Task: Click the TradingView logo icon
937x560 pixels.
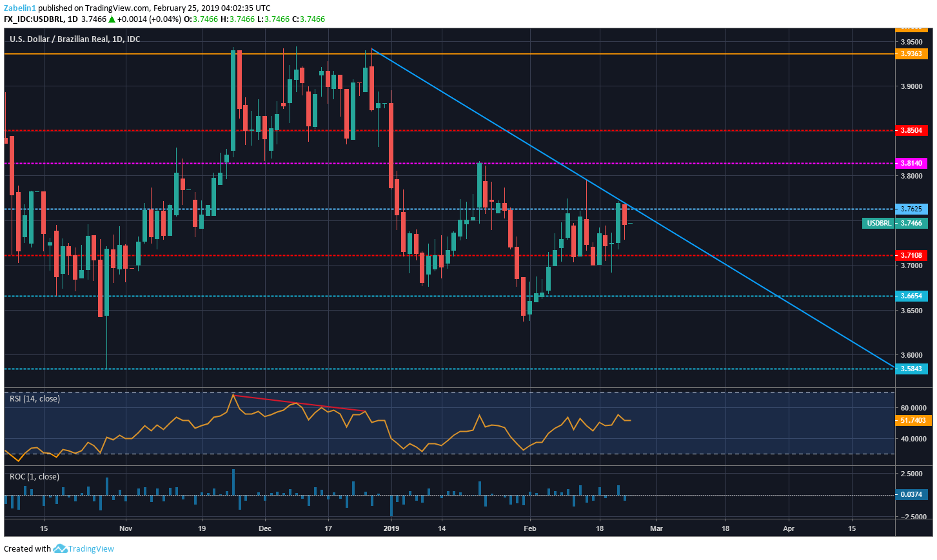Action: click(x=60, y=548)
